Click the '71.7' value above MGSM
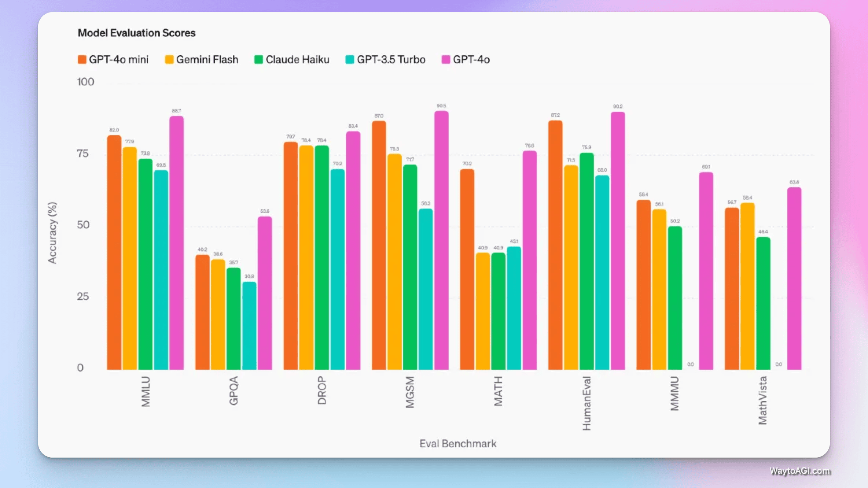Screen dimensions: 868x488 (410, 159)
